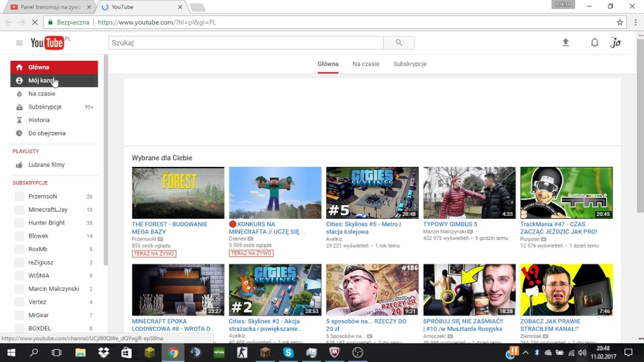Open Cities Skylines #5 thumbnail
The width and height of the screenshot is (644, 362).
click(372, 193)
